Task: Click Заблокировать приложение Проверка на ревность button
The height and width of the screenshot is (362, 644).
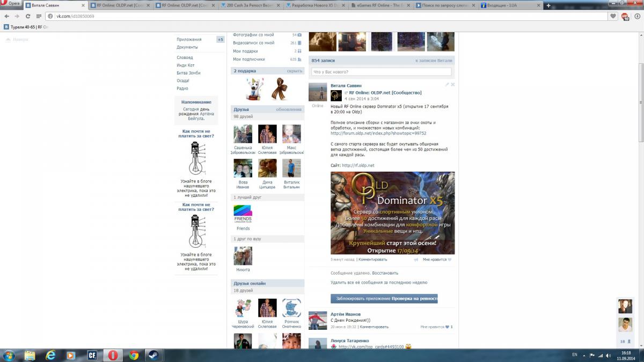Action: tap(384, 298)
